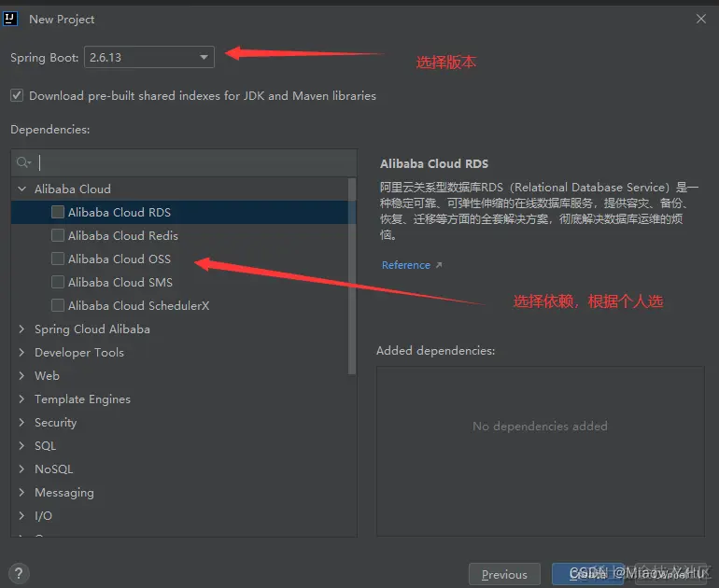Image resolution: width=719 pixels, height=588 pixels.
Task: Click the Alibaba Cloud RDS description heading
Action: (x=434, y=163)
